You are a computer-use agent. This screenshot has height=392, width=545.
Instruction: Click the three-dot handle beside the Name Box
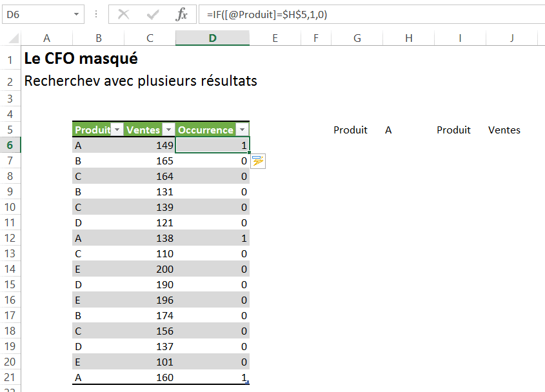click(x=96, y=14)
